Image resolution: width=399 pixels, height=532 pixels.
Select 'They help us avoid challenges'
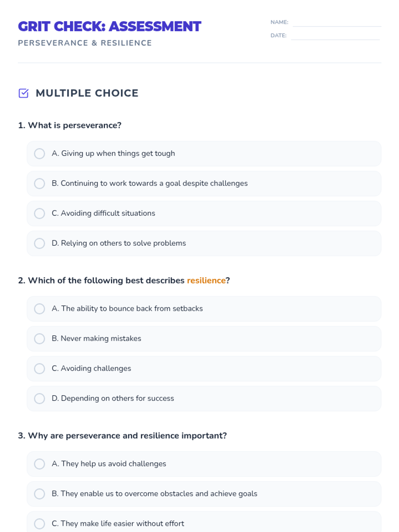click(x=40, y=464)
